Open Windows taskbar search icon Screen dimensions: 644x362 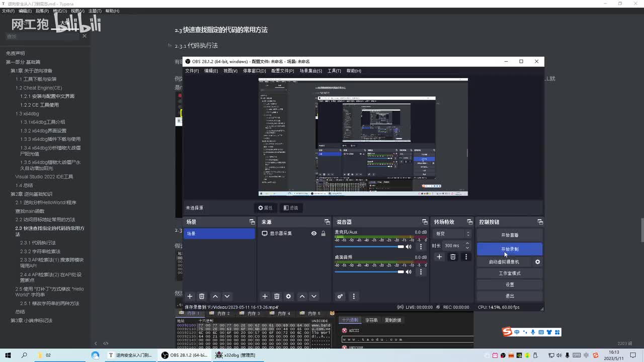point(24,355)
